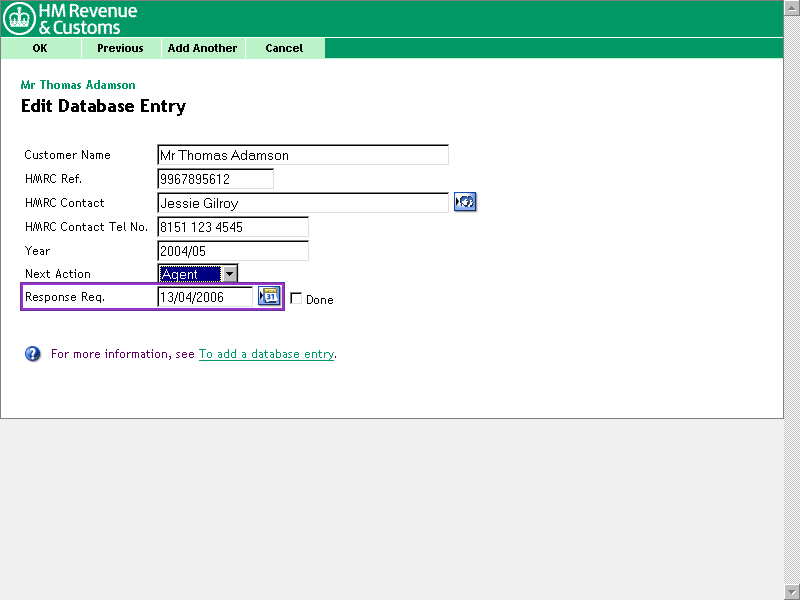Select the Year input field
This screenshot has width=800, height=600.
(x=233, y=251)
